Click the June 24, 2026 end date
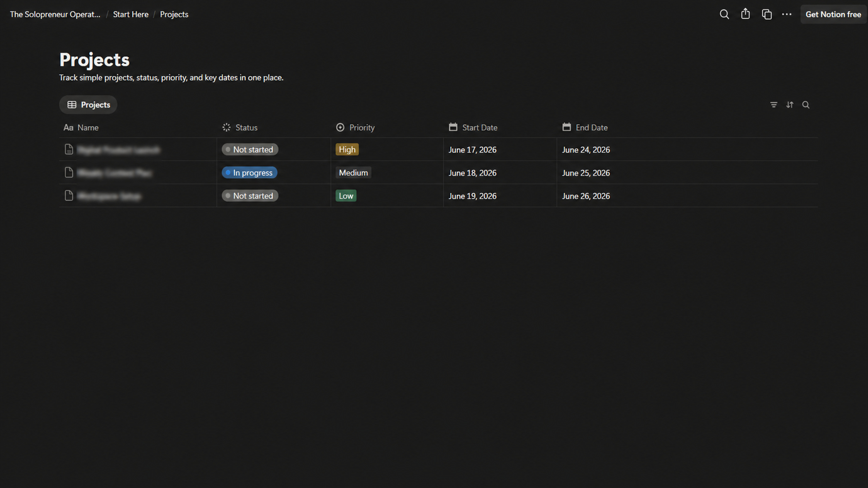This screenshot has width=868, height=488. 586,150
